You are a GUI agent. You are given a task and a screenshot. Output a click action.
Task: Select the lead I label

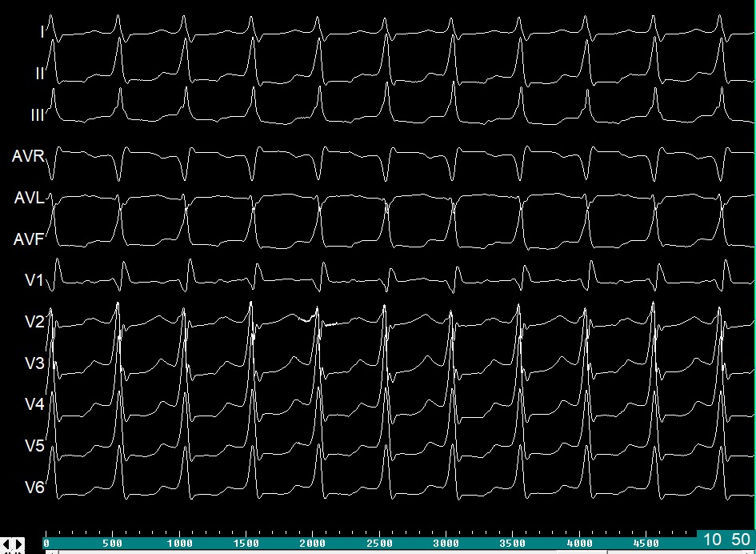42,32
